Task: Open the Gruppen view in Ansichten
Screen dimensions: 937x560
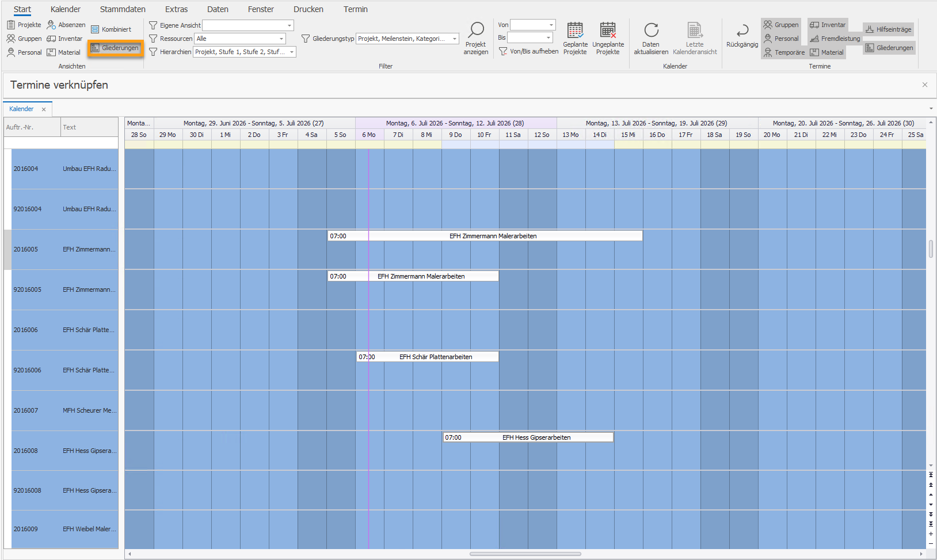Action: point(24,39)
